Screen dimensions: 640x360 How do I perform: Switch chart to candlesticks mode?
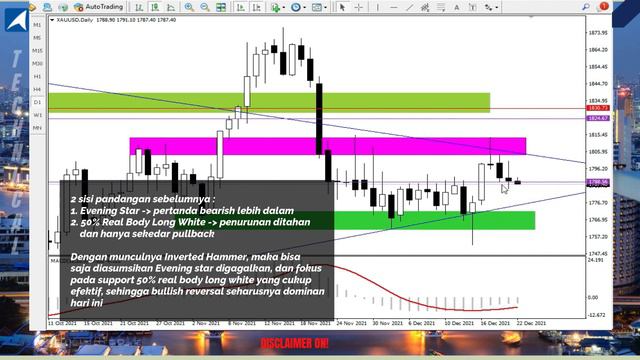(155, 7)
